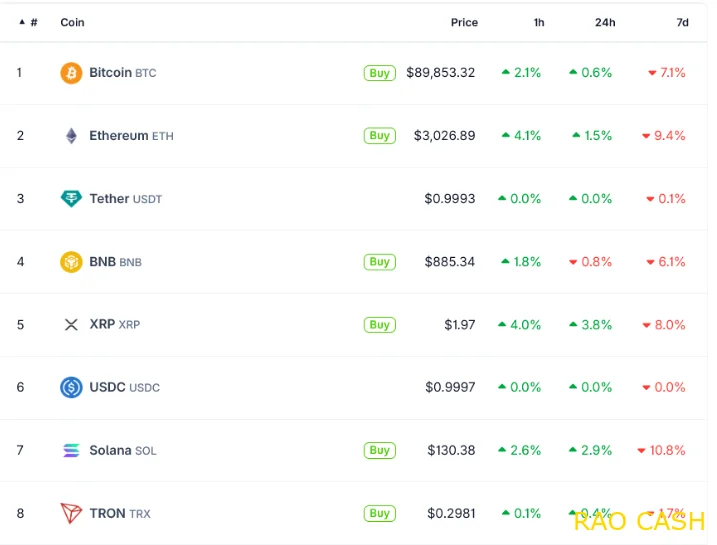
Task: Click the Ethereum diamond logo icon
Action: tap(71, 136)
